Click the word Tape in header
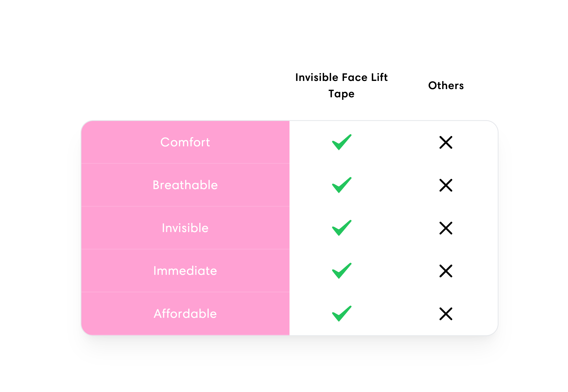This screenshot has width=568, height=392. [341, 94]
